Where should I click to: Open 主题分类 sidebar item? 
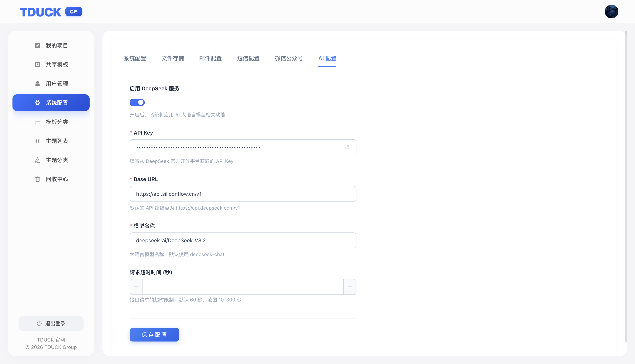(x=51, y=160)
